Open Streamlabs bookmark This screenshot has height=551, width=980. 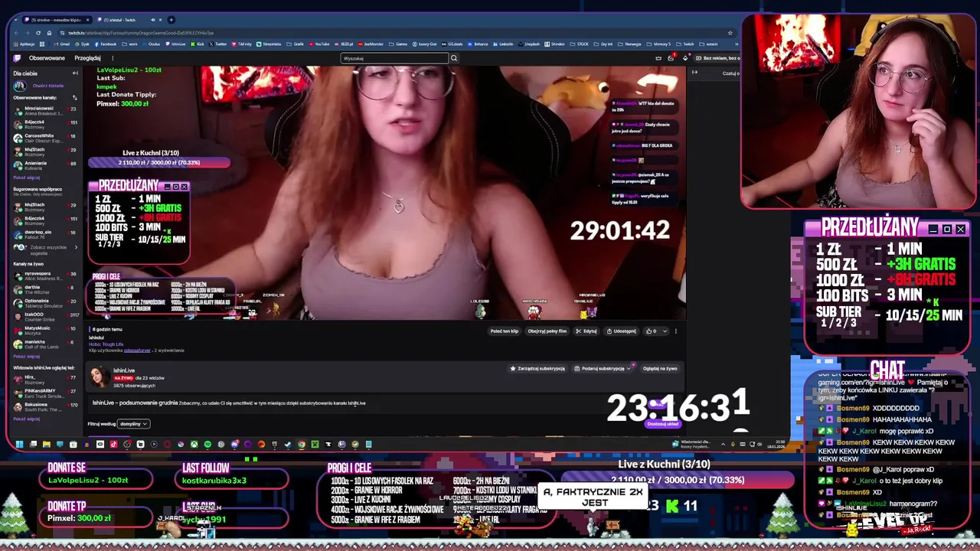pos(269,44)
